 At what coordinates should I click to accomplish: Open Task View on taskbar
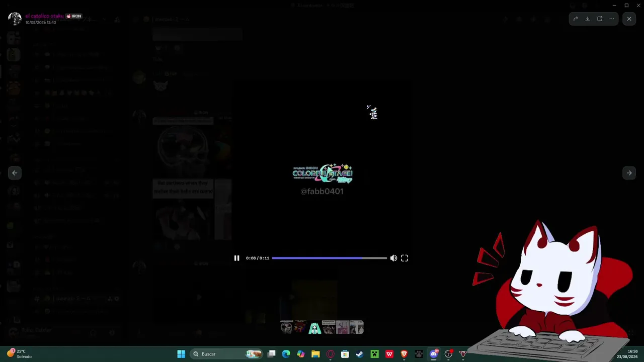point(272,354)
